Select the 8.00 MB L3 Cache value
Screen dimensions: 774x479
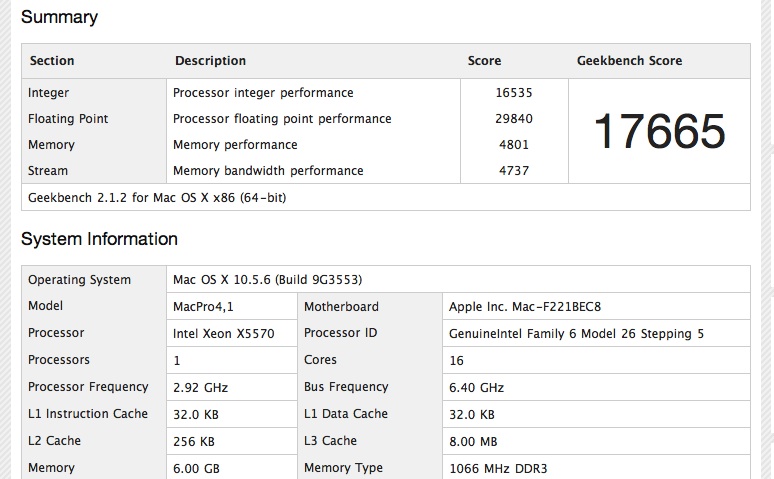[473, 441]
